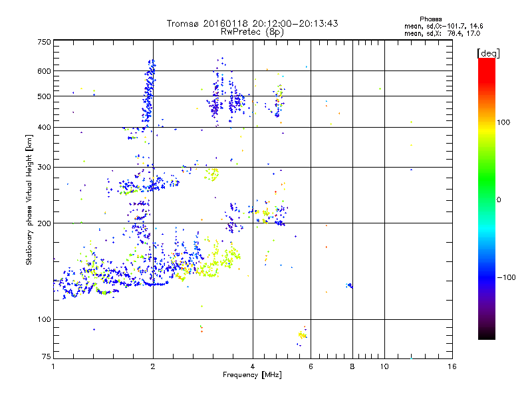Click the '-100' colorbar tick label
532x399 pixels.
pos(506,277)
